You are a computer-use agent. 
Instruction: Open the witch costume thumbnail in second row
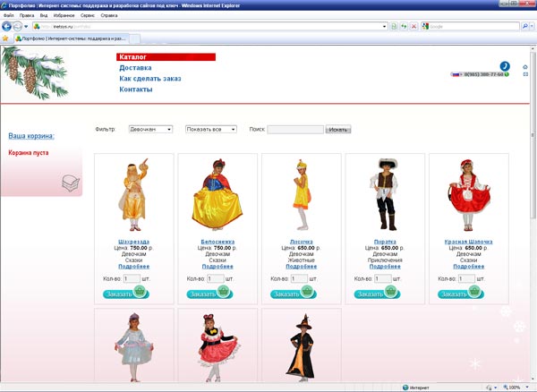[x=301, y=347]
